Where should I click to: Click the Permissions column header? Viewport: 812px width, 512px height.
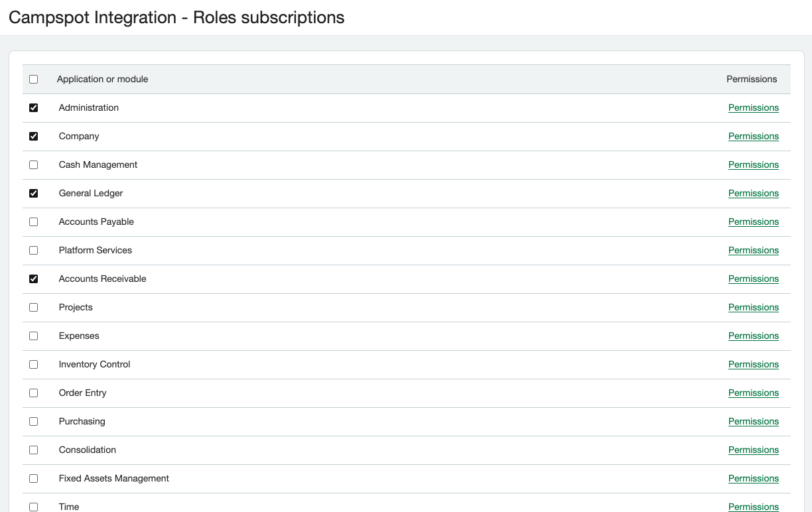pyautogui.click(x=752, y=79)
